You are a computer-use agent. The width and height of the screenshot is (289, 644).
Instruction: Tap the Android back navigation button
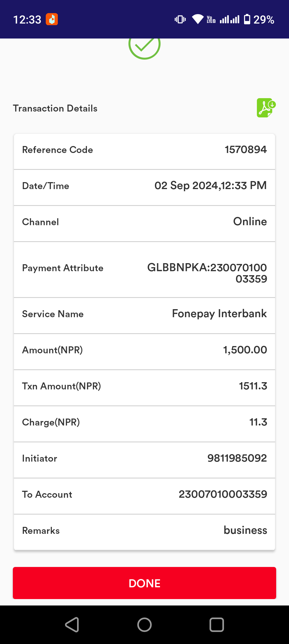point(72,625)
